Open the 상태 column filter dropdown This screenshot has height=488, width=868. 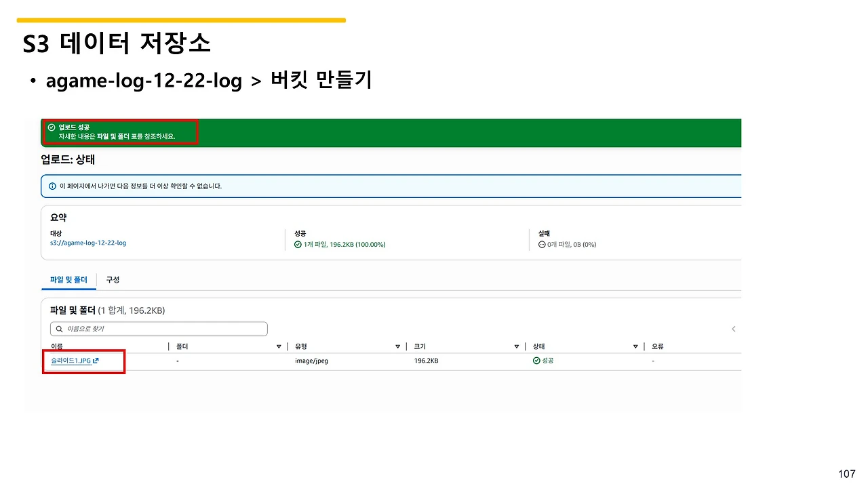[x=635, y=346]
